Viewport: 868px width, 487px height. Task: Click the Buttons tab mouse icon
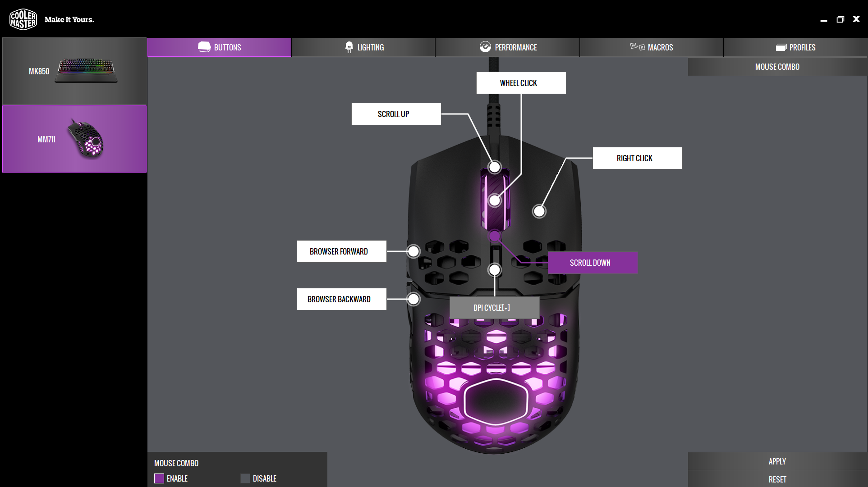pyautogui.click(x=204, y=47)
